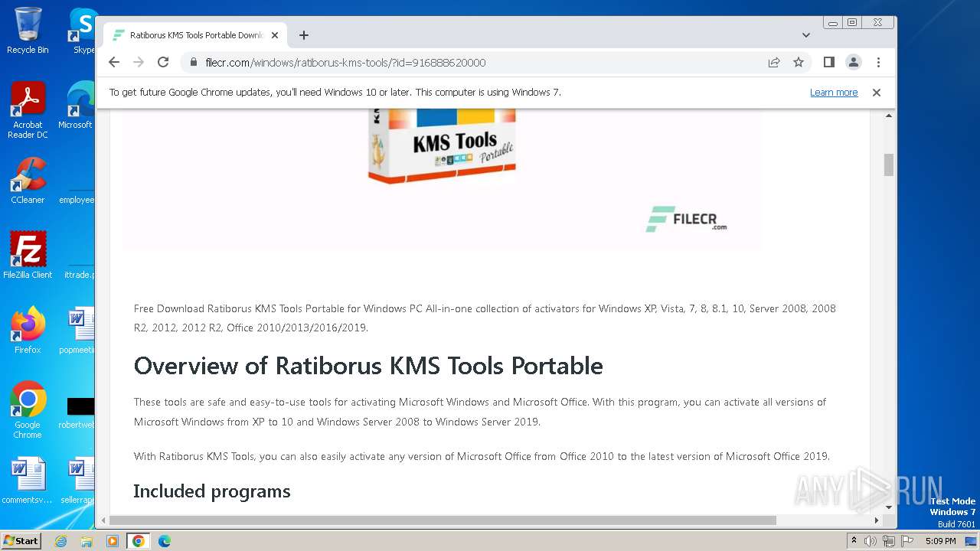The height and width of the screenshot is (551, 980).
Task: Open a new tab with the plus button
Action: tap(304, 35)
